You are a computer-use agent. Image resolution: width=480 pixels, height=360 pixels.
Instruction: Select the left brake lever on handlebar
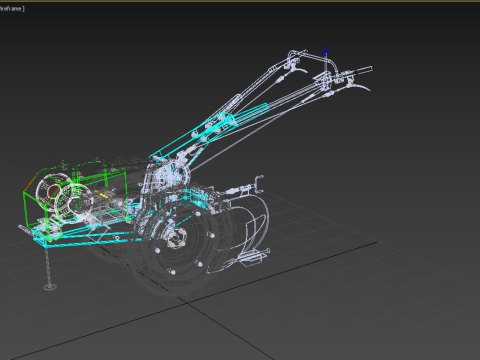tap(300, 69)
